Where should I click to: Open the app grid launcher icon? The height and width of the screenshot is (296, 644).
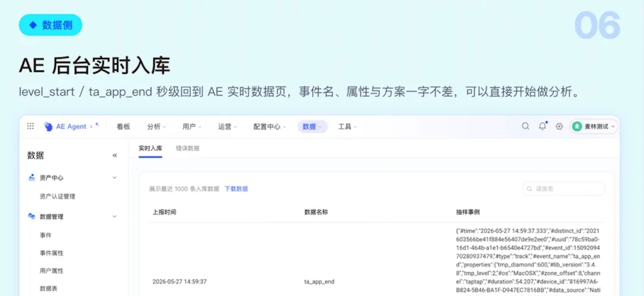[30, 126]
